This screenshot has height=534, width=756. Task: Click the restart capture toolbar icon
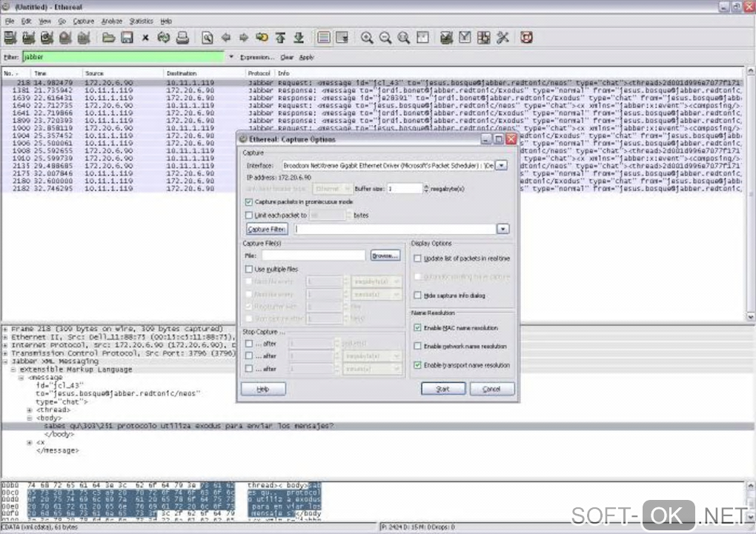click(84, 38)
